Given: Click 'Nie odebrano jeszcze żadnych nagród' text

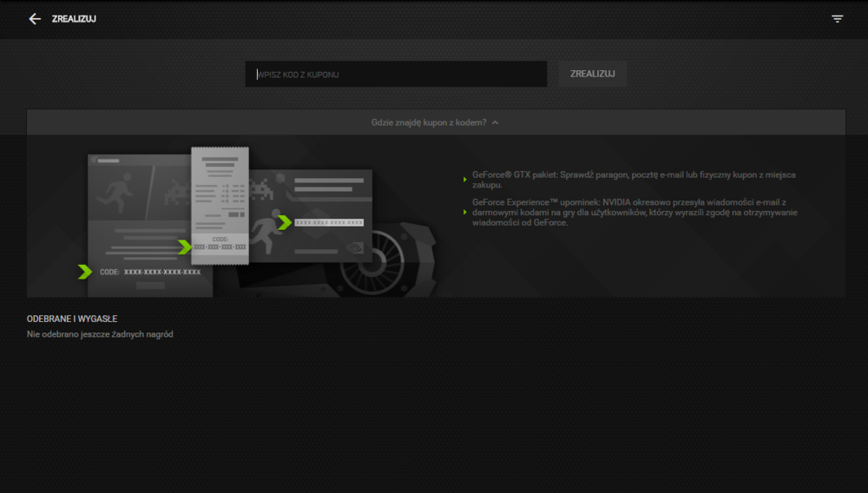Looking at the screenshot, I should pyautogui.click(x=100, y=334).
